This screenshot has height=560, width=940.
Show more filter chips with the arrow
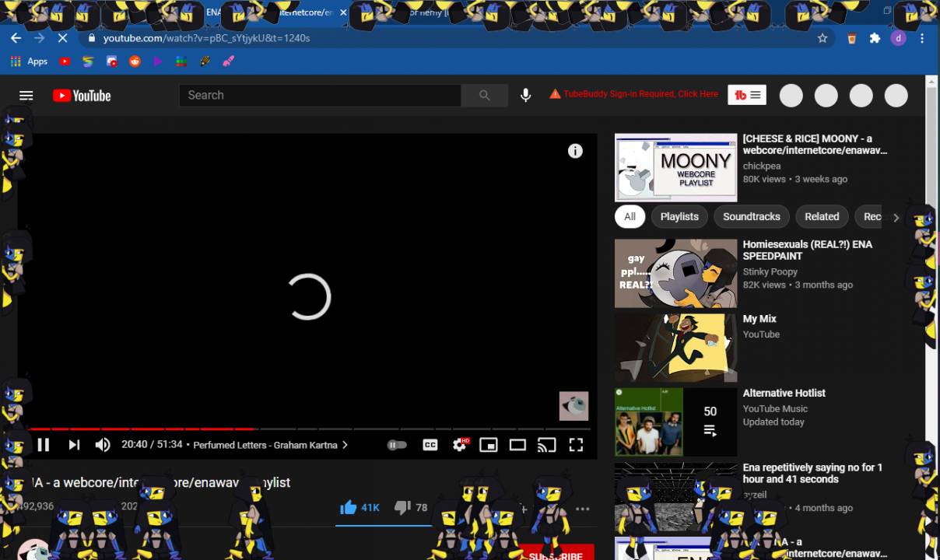click(896, 217)
